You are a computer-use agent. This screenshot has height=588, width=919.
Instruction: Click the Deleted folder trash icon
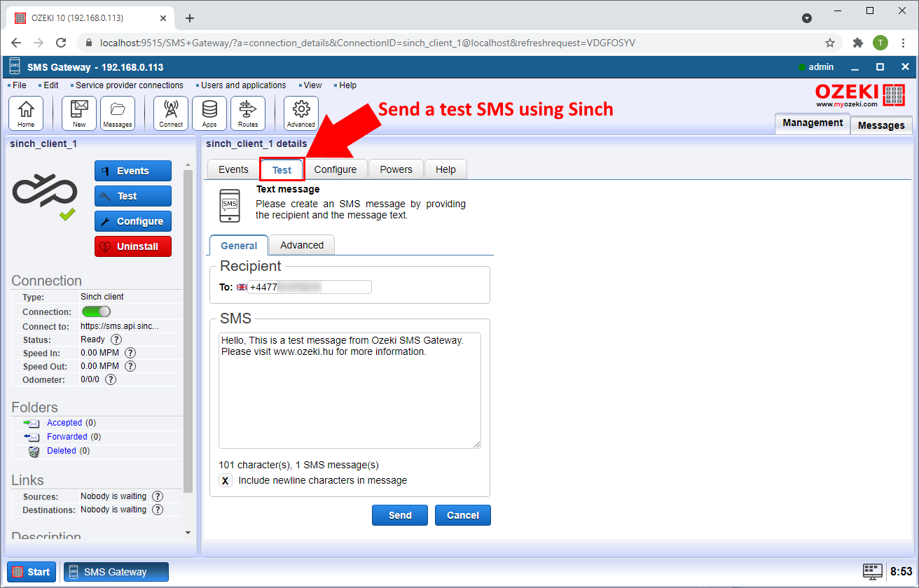(34, 451)
